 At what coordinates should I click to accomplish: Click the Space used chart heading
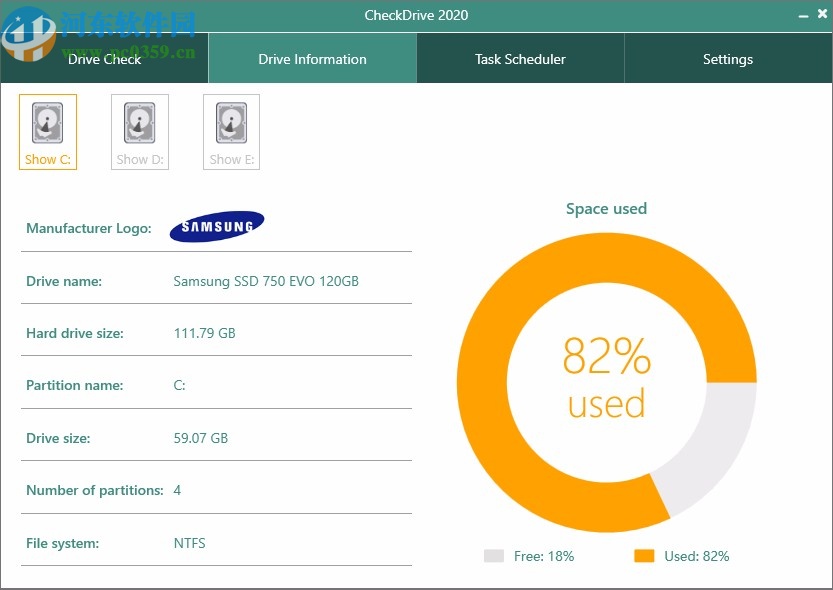coord(606,208)
